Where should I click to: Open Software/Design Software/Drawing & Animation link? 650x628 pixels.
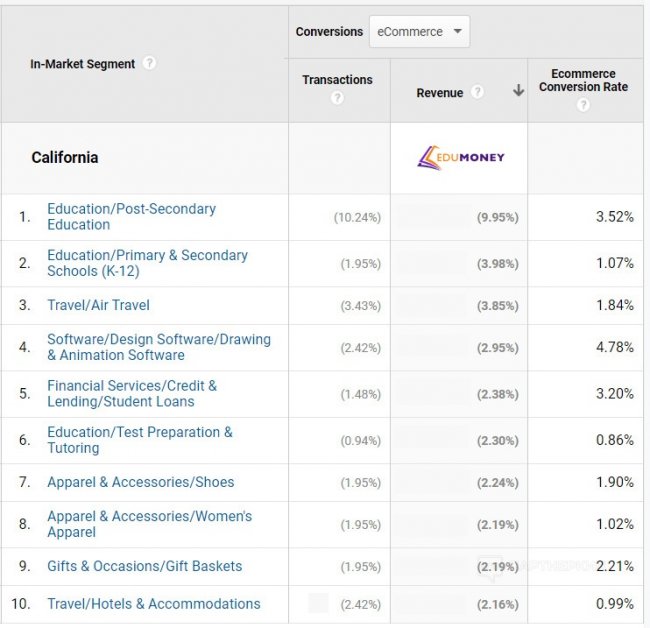click(158, 347)
